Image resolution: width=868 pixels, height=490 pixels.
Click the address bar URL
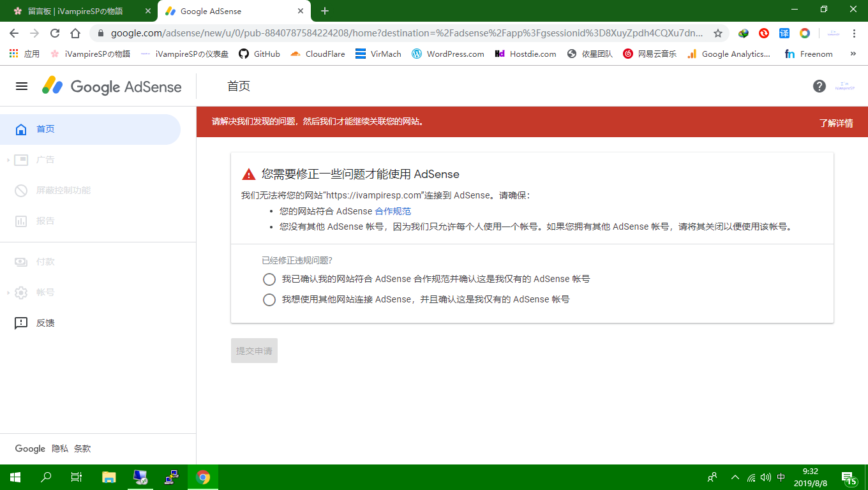click(x=407, y=33)
